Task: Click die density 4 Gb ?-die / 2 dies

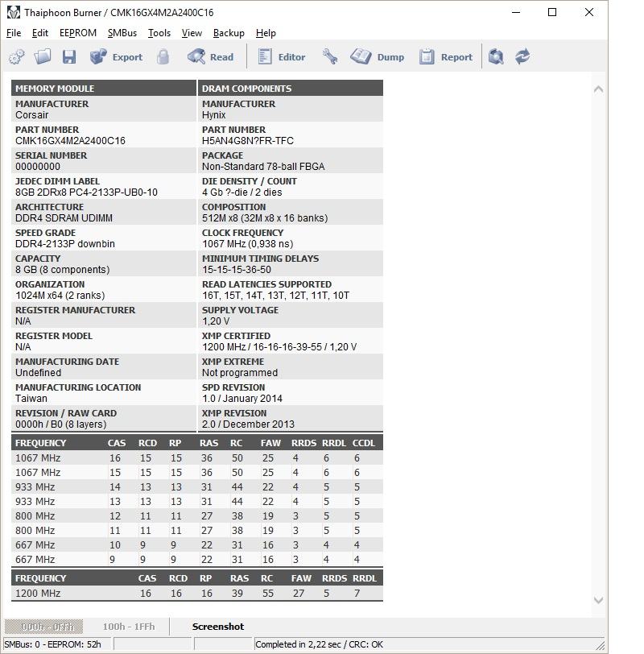Action: click(x=242, y=192)
